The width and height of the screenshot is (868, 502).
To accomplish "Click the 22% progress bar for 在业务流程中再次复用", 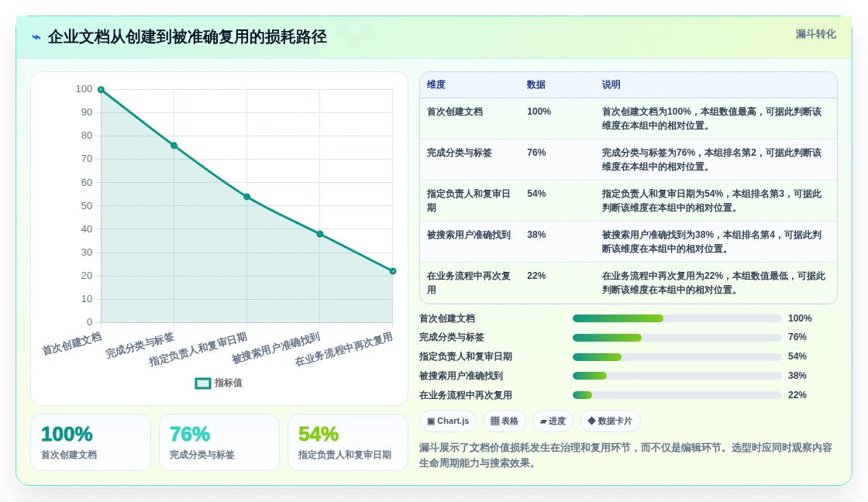I will [677, 395].
